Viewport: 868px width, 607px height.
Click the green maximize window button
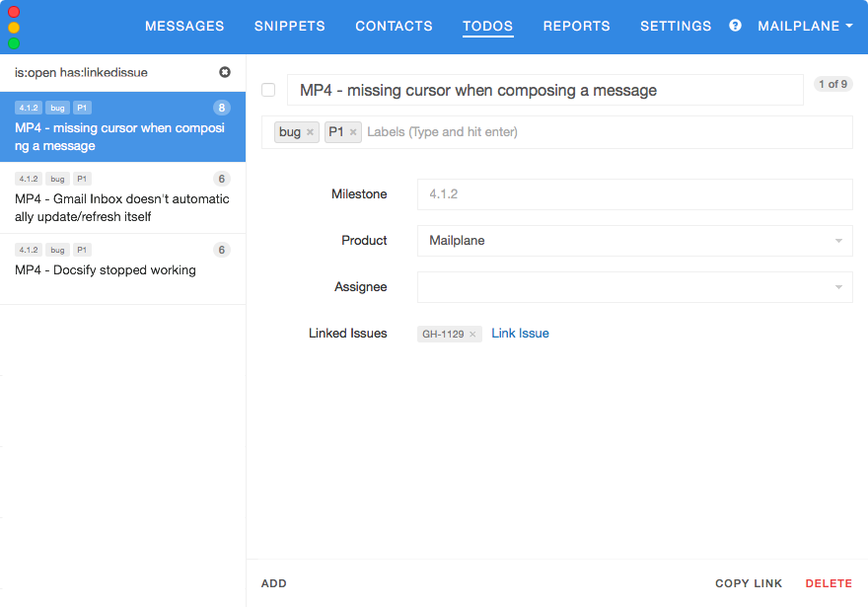(14, 43)
